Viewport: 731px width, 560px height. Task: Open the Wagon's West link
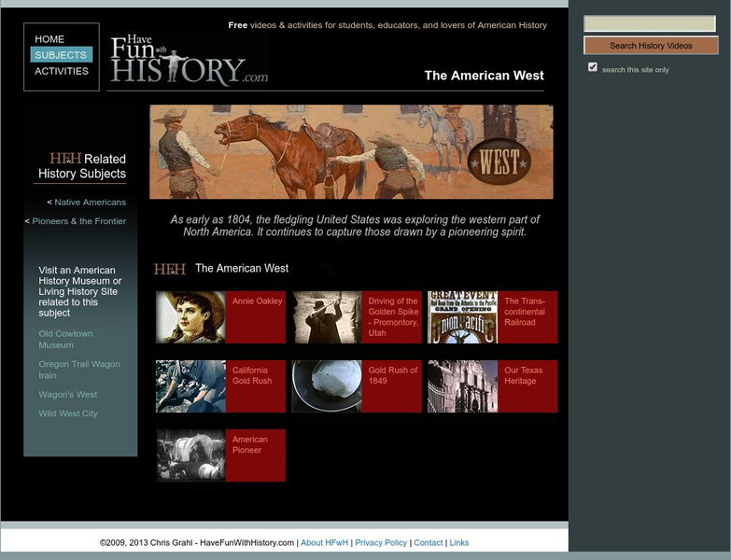coord(68,395)
